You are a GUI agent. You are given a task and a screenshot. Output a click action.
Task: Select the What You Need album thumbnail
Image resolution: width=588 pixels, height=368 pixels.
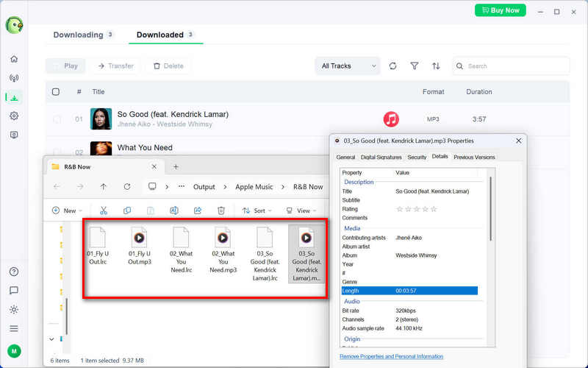101,149
